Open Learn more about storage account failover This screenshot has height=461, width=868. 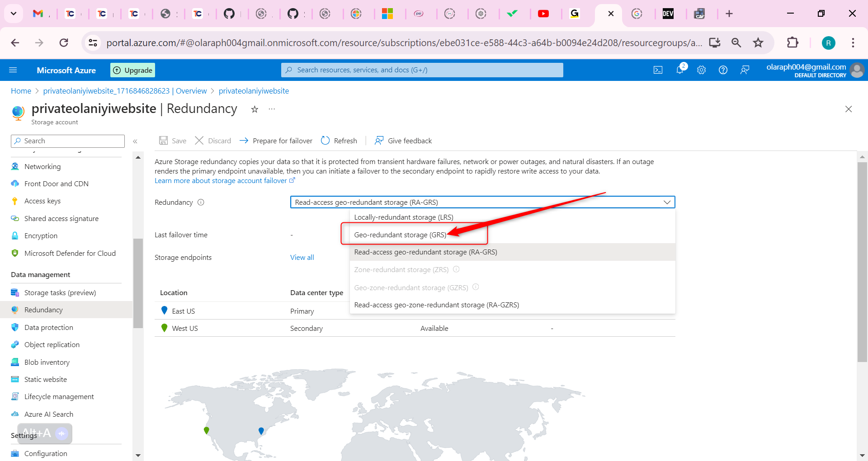point(222,180)
